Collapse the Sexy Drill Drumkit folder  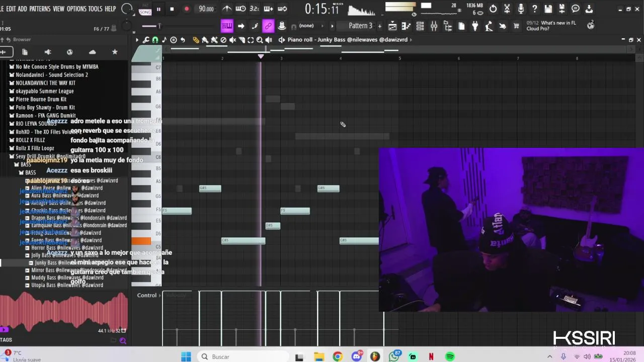pos(48,156)
